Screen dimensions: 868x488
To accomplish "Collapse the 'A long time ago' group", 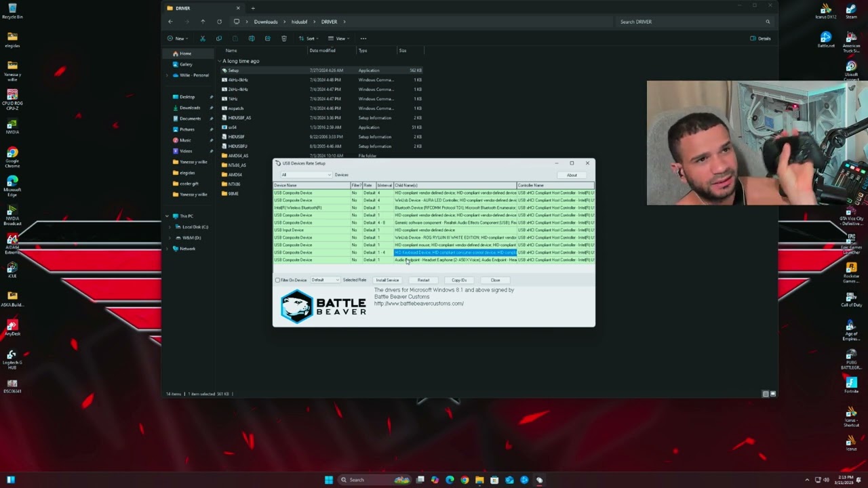I will [x=220, y=61].
